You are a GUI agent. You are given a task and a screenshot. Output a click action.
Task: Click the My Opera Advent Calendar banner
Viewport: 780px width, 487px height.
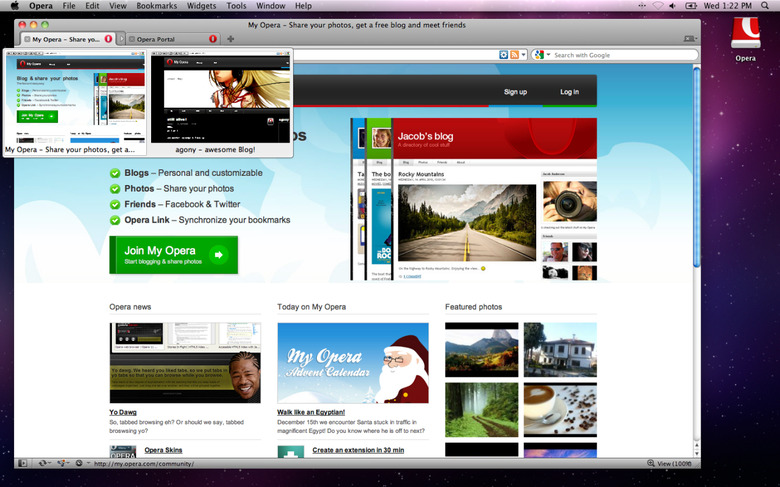coord(353,363)
